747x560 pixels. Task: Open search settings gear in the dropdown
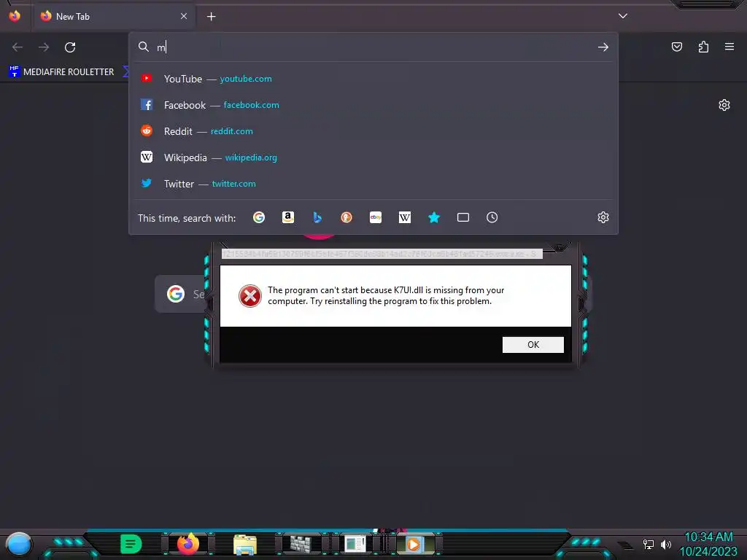[x=603, y=217]
